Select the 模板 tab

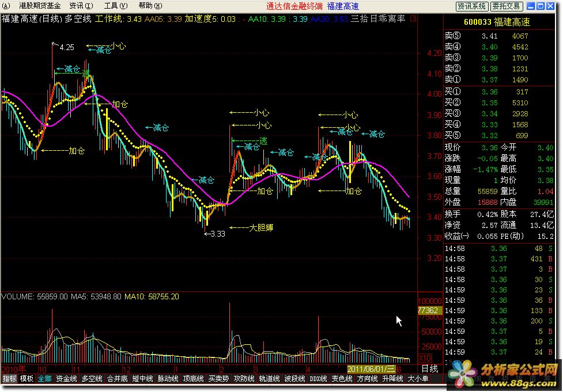click(x=27, y=379)
